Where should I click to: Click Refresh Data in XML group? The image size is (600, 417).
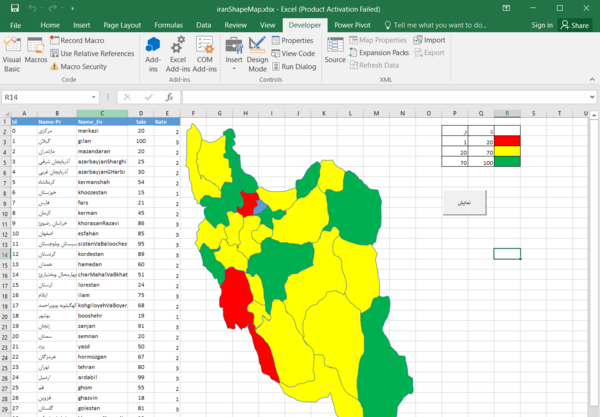374,65
